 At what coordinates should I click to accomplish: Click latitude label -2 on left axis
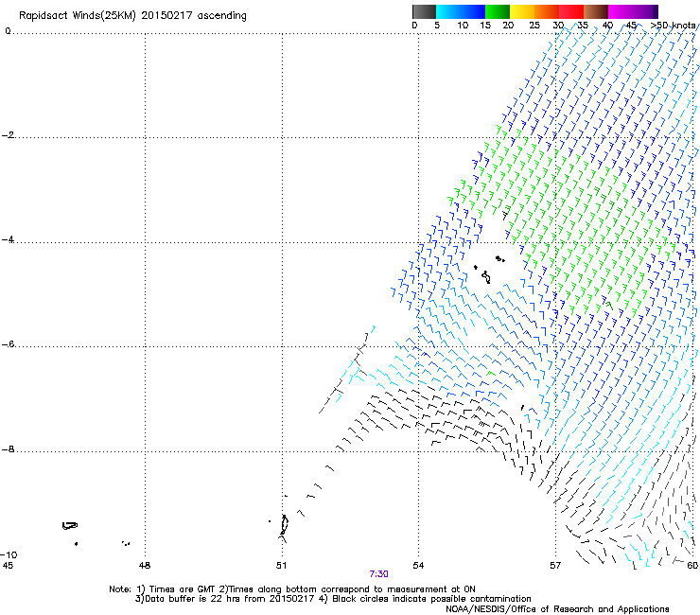(x=8, y=135)
